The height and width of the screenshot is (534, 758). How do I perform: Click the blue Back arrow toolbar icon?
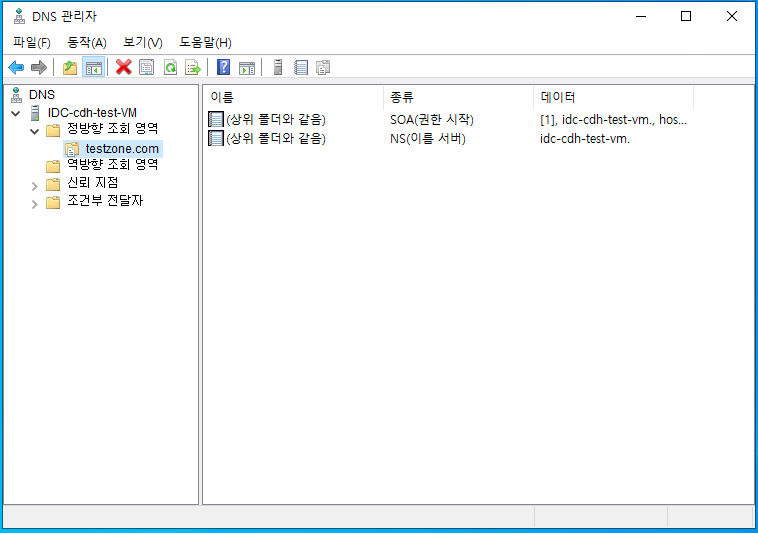[x=16, y=67]
